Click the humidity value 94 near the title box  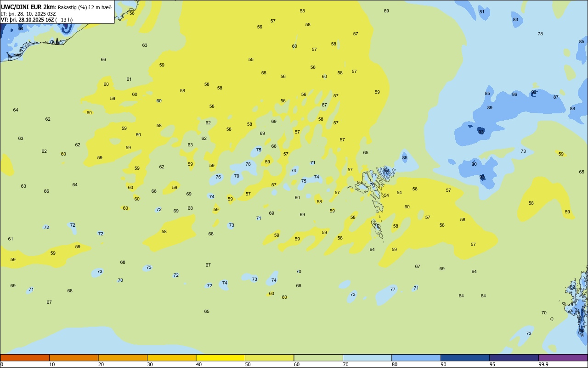tap(21, 28)
